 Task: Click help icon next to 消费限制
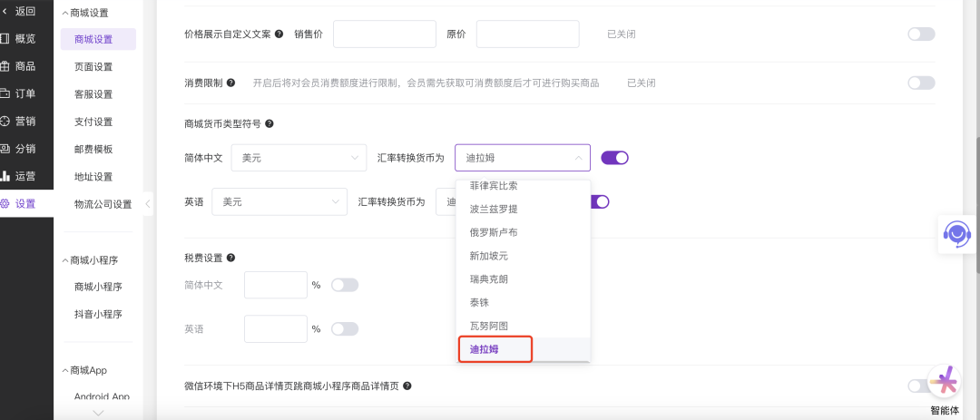click(231, 83)
